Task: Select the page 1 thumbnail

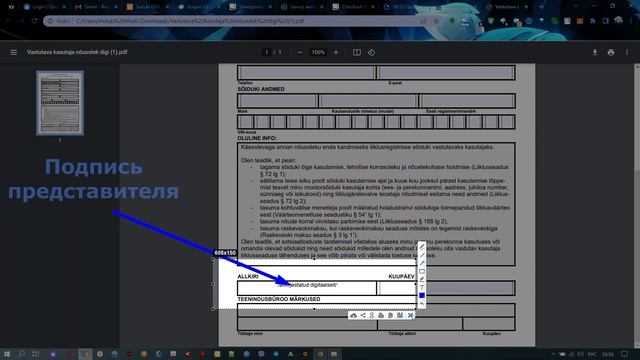Action: click(x=60, y=103)
